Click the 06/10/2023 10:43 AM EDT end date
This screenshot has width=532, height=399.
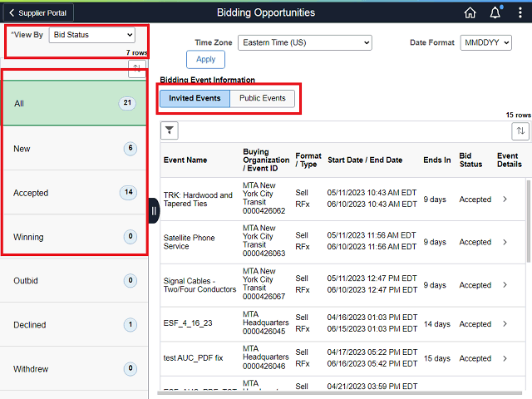(372, 204)
